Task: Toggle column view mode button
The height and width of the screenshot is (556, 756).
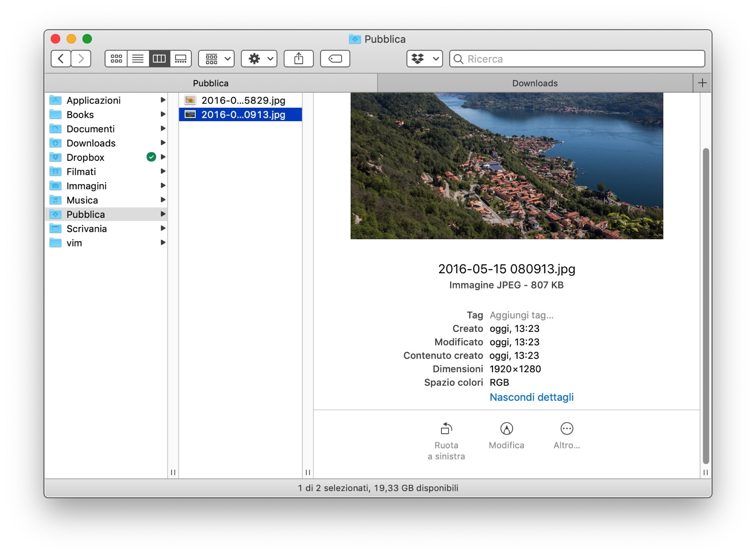Action: 159,59
